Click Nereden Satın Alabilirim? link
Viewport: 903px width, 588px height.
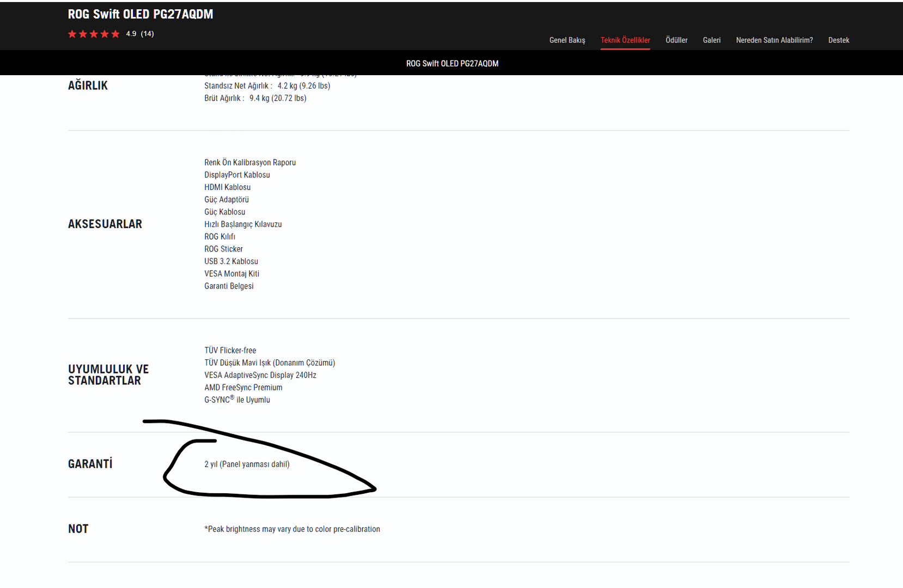point(774,40)
